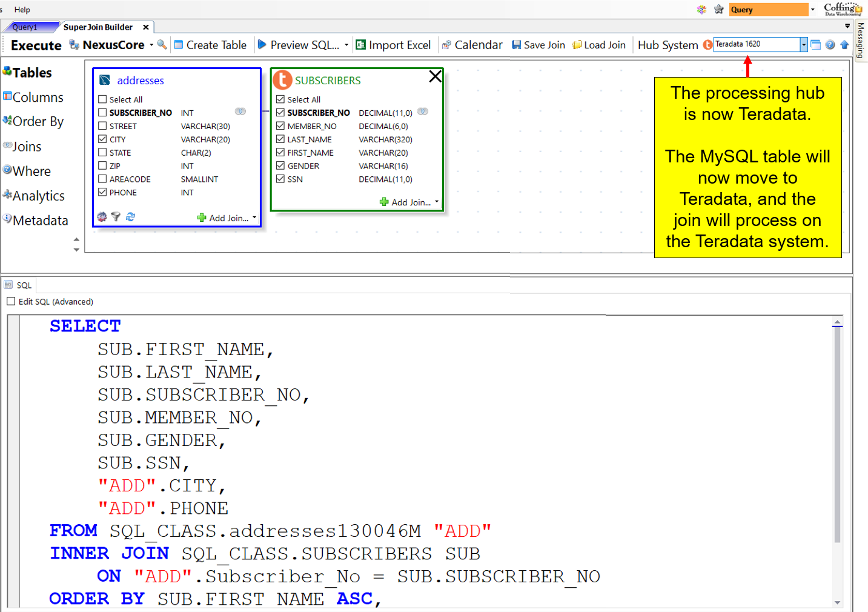Open the Help menu

(22, 10)
